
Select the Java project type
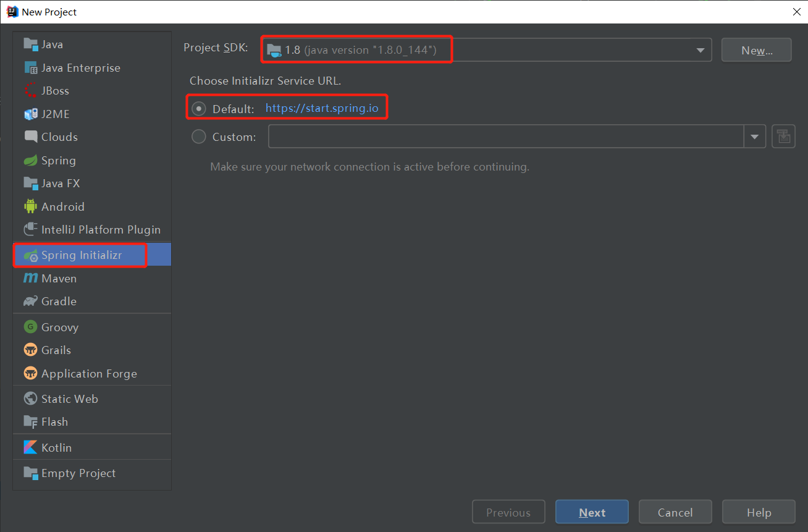[51, 44]
